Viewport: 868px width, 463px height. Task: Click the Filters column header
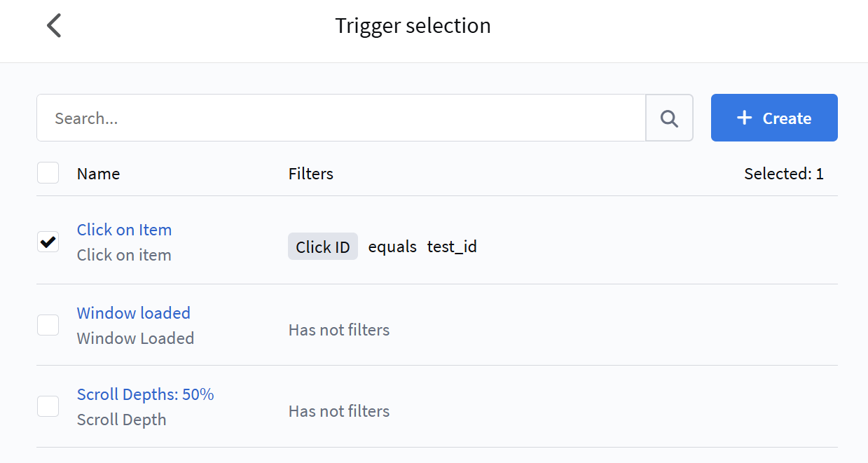coord(310,174)
